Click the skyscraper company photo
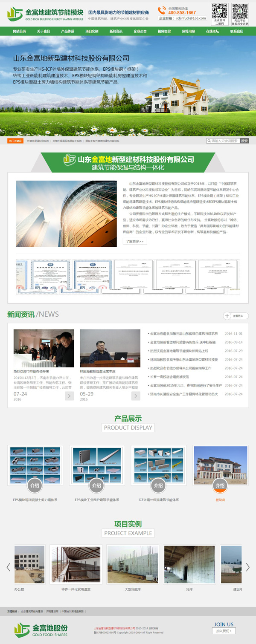Viewport: 256px width, 644px height. (67, 214)
